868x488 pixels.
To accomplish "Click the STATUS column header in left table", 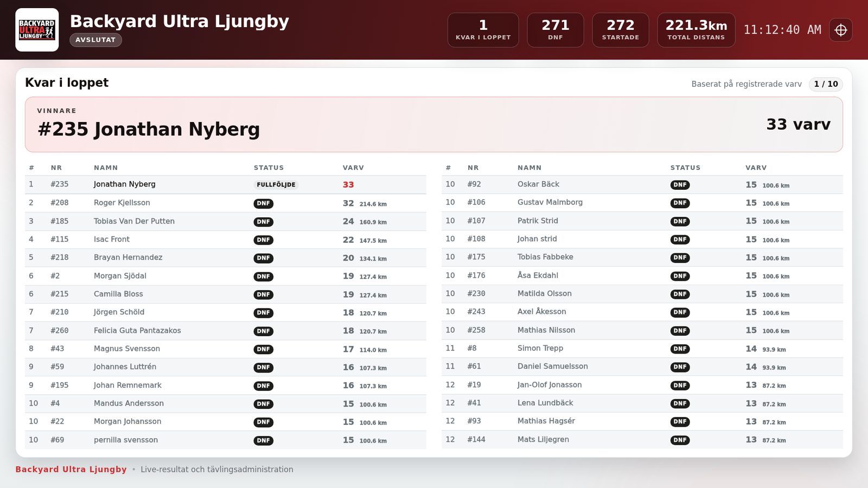I will (269, 168).
